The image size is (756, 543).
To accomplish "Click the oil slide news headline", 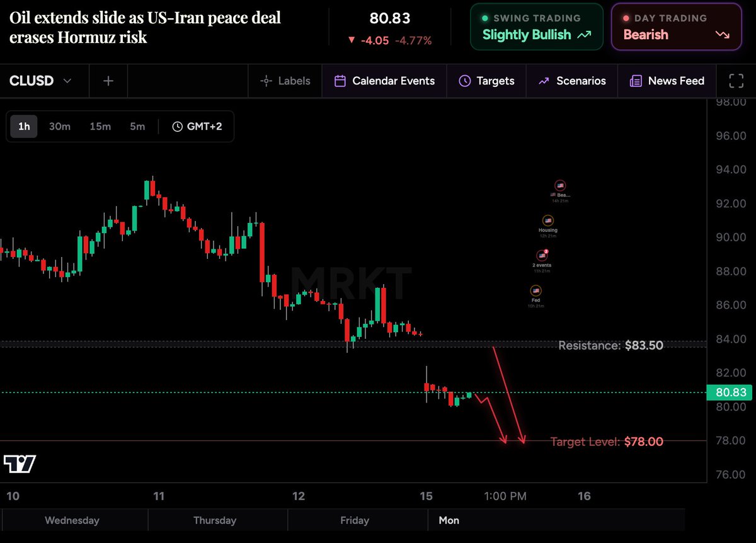I will (x=145, y=27).
